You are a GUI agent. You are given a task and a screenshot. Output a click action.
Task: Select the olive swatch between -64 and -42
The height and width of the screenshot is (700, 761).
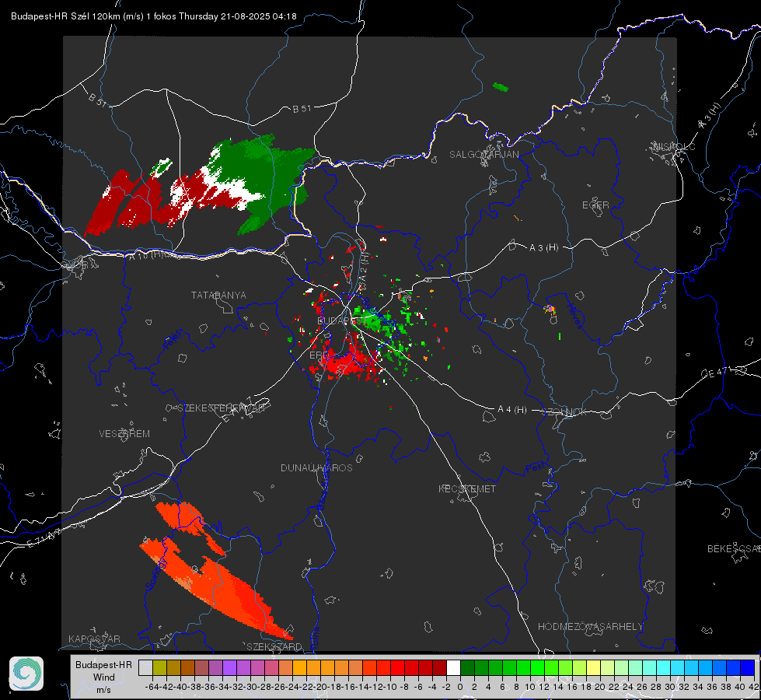click(x=159, y=667)
